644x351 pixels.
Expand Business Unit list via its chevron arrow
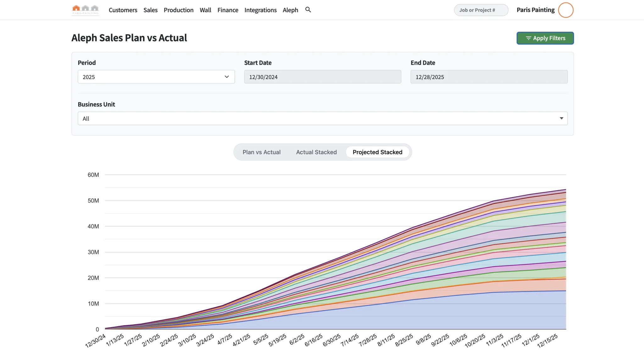click(x=562, y=118)
